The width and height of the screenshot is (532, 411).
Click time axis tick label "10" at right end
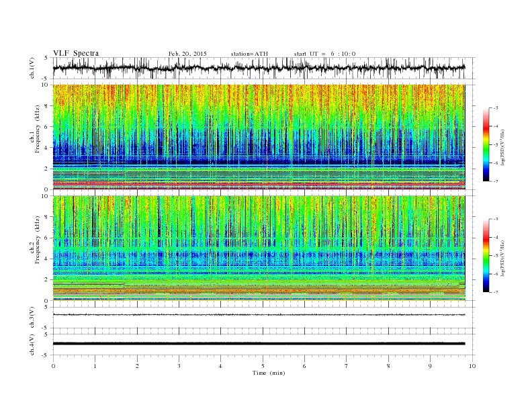pos(472,366)
